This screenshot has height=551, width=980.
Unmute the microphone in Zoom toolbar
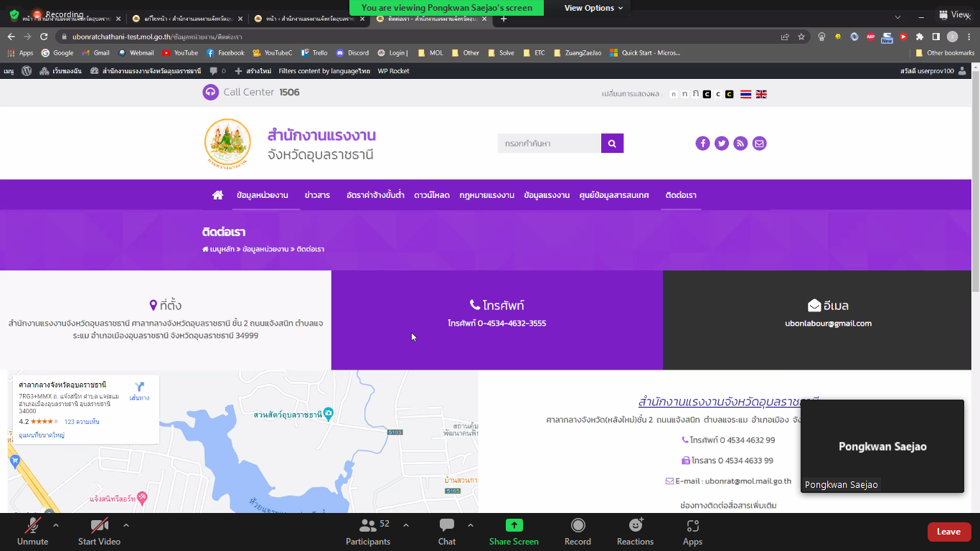[32, 532]
